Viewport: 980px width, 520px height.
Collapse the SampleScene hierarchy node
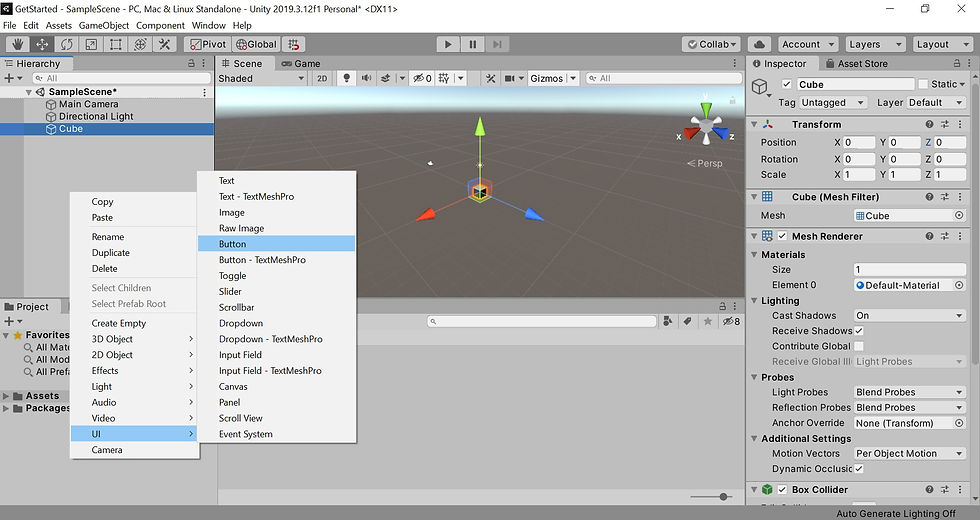(x=29, y=92)
